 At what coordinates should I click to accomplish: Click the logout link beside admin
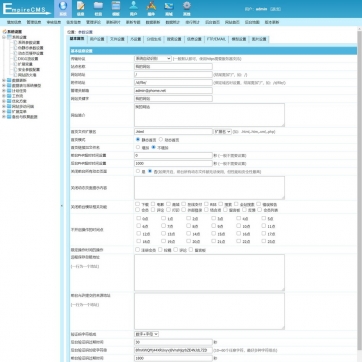point(275,9)
